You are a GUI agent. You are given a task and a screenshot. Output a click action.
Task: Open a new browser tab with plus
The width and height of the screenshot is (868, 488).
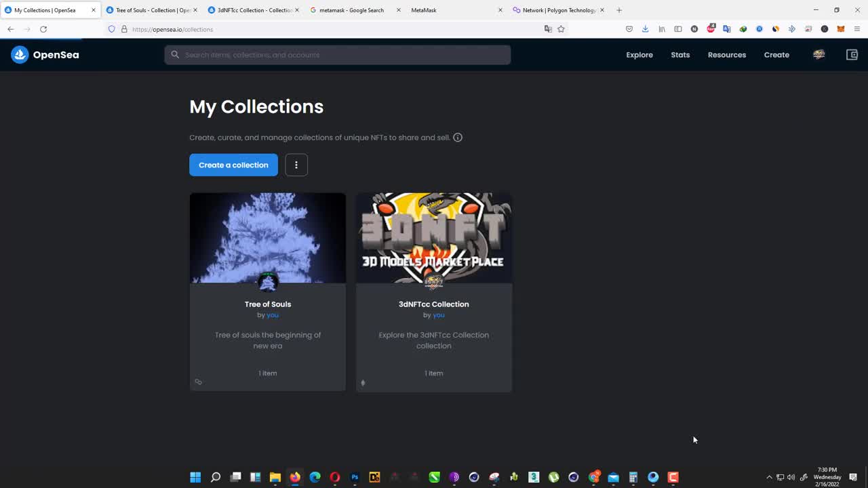(x=619, y=10)
